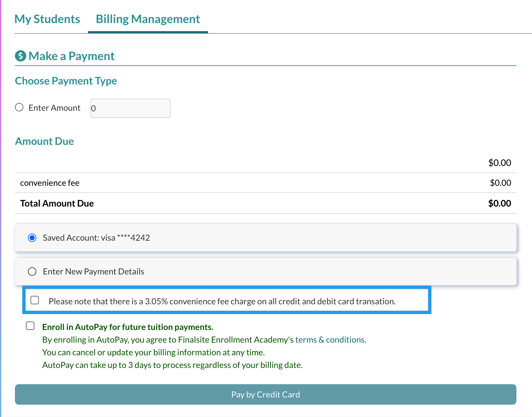Click the Make a Payment heading text
The width and height of the screenshot is (532, 417).
pos(72,56)
